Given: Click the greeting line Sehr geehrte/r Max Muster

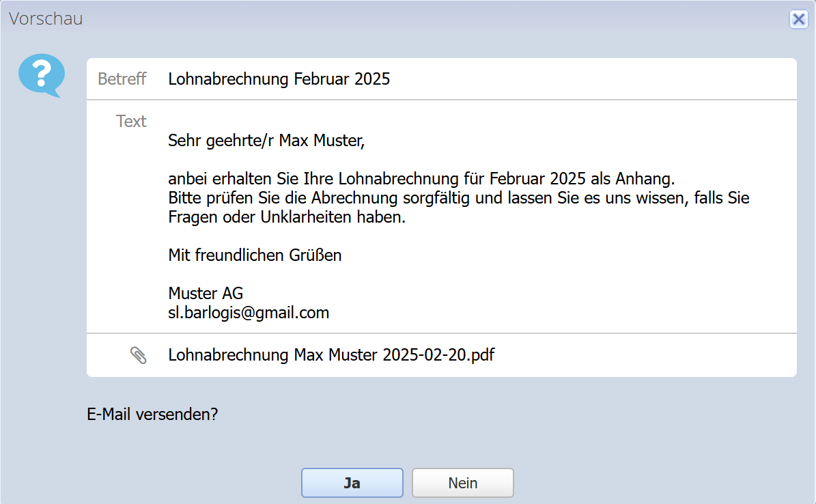Looking at the screenshot, I should (267, 141).
